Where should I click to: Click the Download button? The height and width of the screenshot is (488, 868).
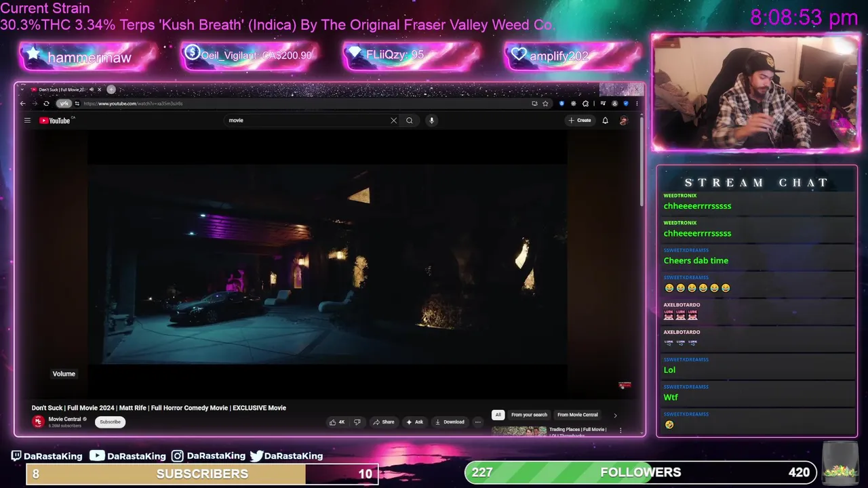tap(450, 422)
